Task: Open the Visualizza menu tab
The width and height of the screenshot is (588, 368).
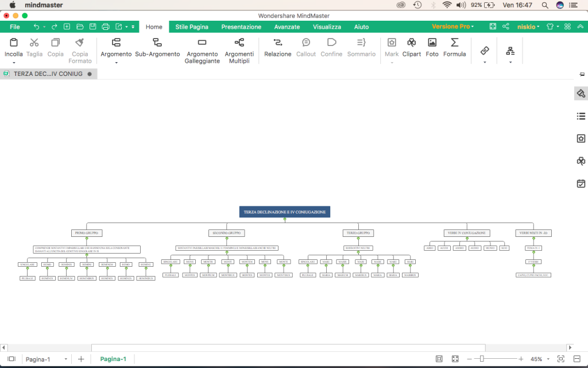Action: [x=327, y=26]
